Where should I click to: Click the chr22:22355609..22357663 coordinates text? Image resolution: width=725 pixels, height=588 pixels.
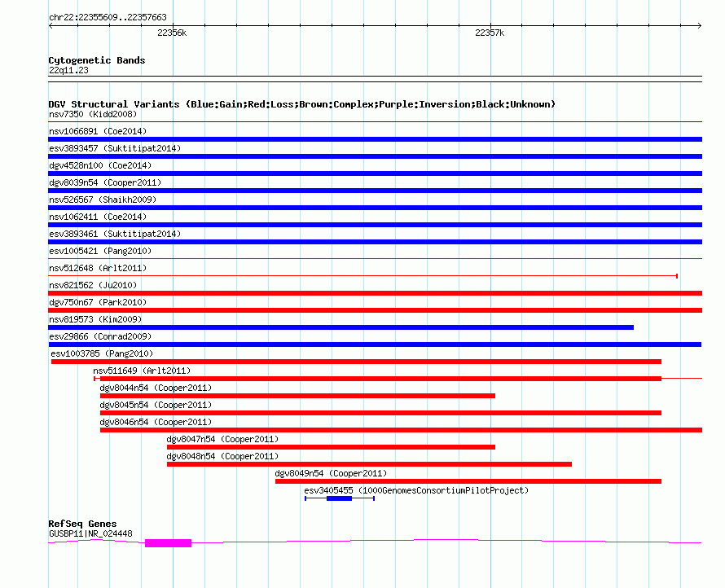[108, 17]
